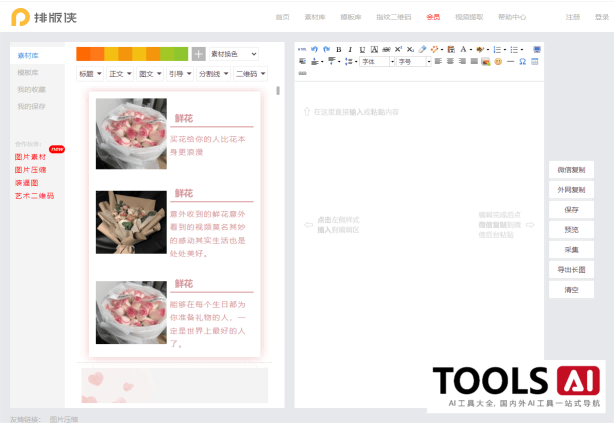Viewport: 614px width, 423px height.
Task: Open the 图片压缩 link in sidebar
Action: click(30, 170)
